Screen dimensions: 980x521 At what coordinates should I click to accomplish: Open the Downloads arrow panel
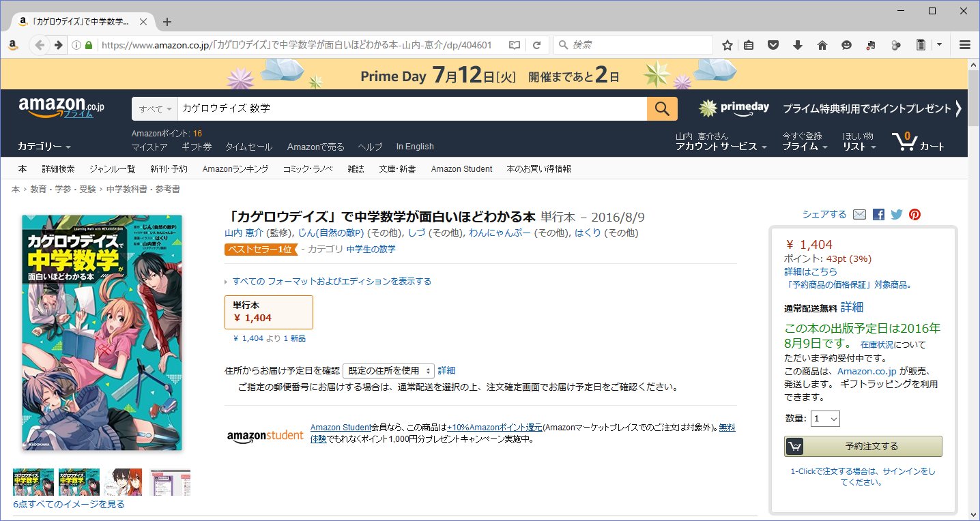[x=798, y=45]
